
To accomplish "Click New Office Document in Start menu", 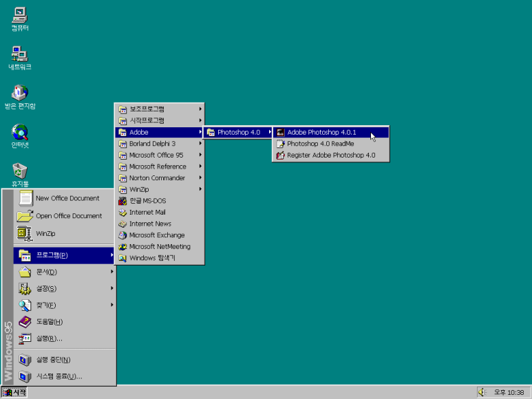I will 65,198.
